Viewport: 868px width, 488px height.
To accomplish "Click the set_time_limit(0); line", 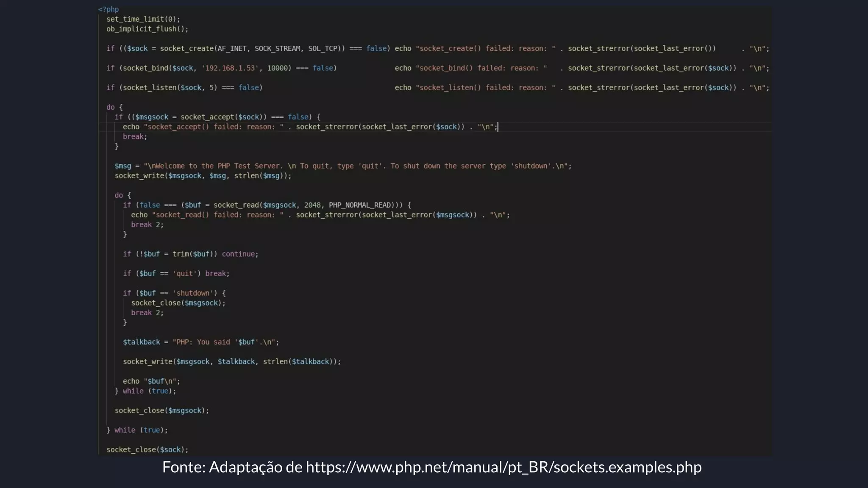I will (143, 19).
